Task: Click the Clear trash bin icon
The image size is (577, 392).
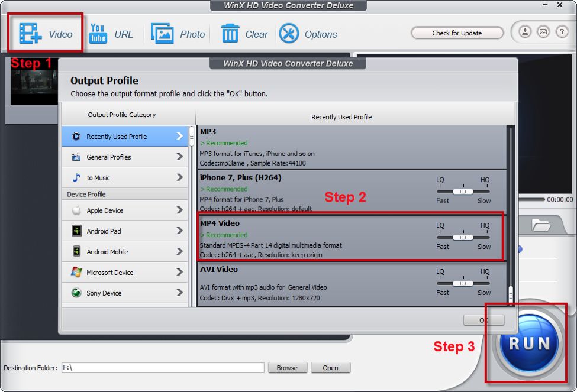Action: click(x=230, y=34)
